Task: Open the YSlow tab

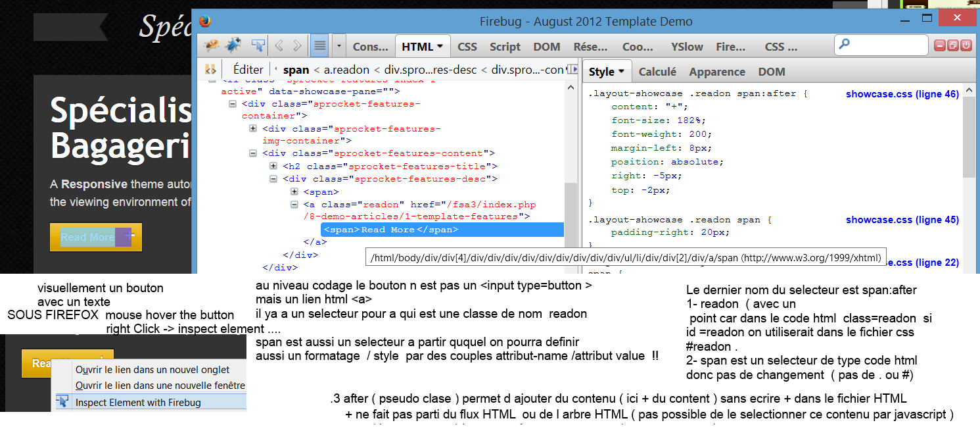Action: pos(687,47)
